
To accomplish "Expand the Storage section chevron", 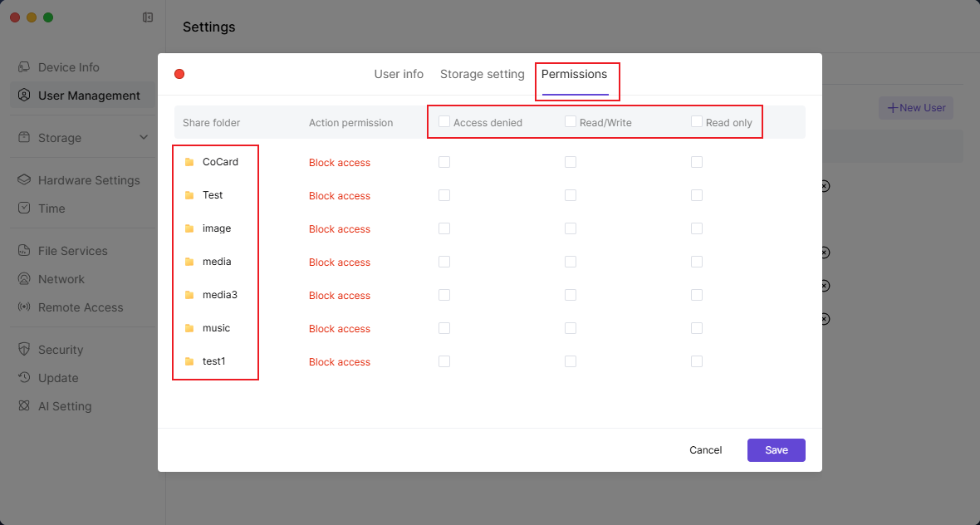I will tap(144, 138).
